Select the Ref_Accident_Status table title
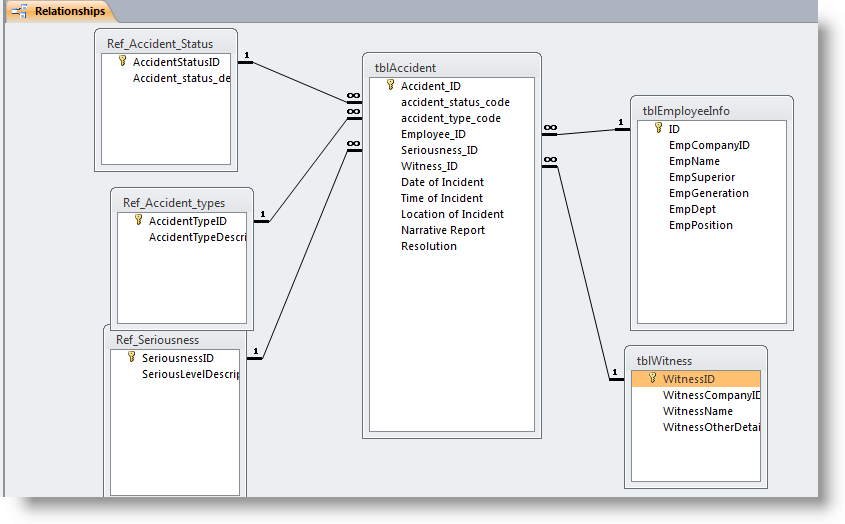Image resolution: width=845 pixels, height=524 pixels. tap(160, 44)
